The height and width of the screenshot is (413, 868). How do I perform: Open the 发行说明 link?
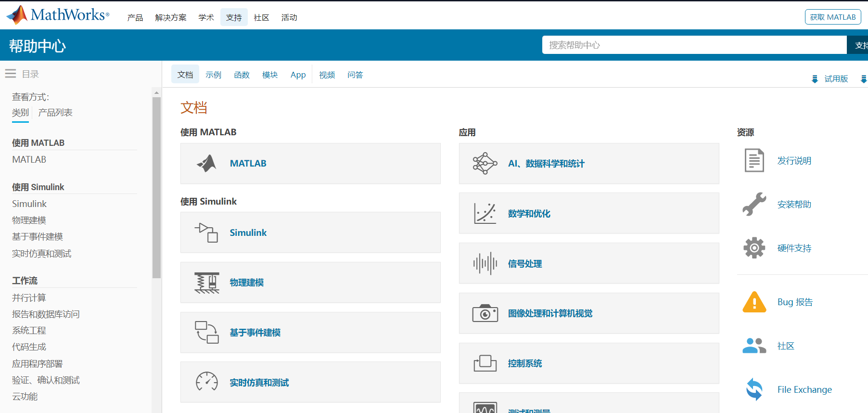(794, 160)
